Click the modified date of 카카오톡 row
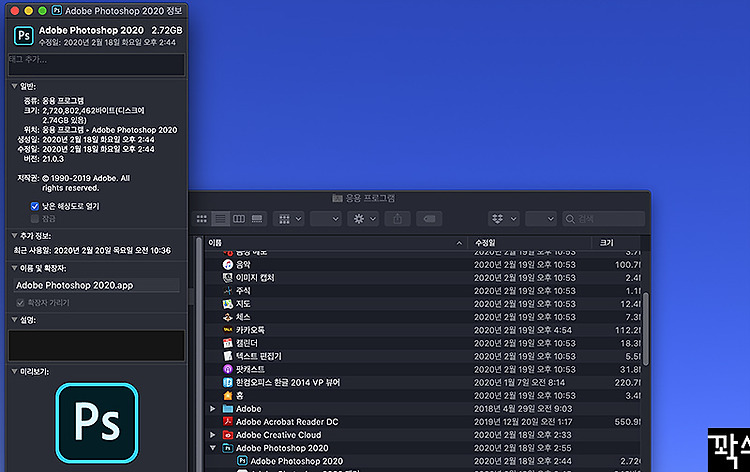Image resolution: width=750 pixels, height=472 pixels. tap(523, 330)
